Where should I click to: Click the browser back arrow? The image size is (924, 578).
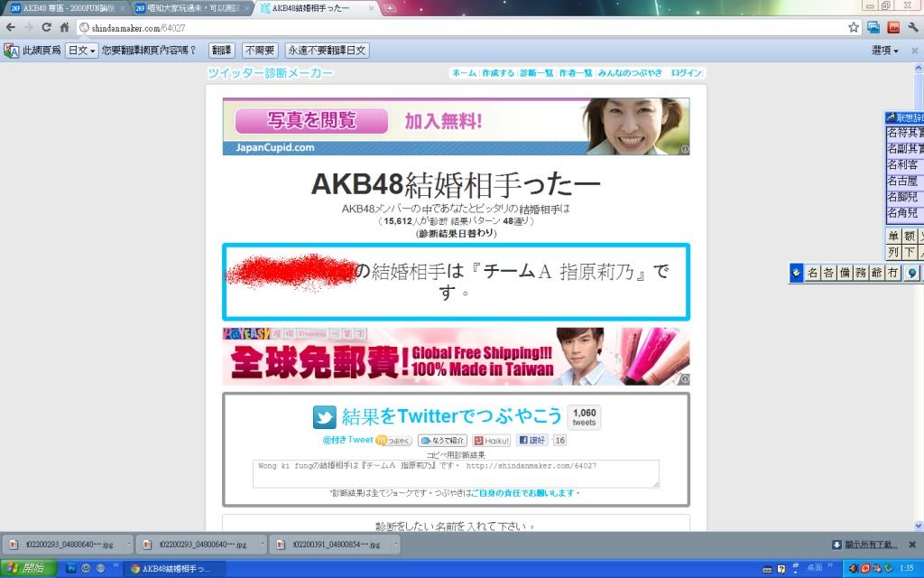click(10, 27)
